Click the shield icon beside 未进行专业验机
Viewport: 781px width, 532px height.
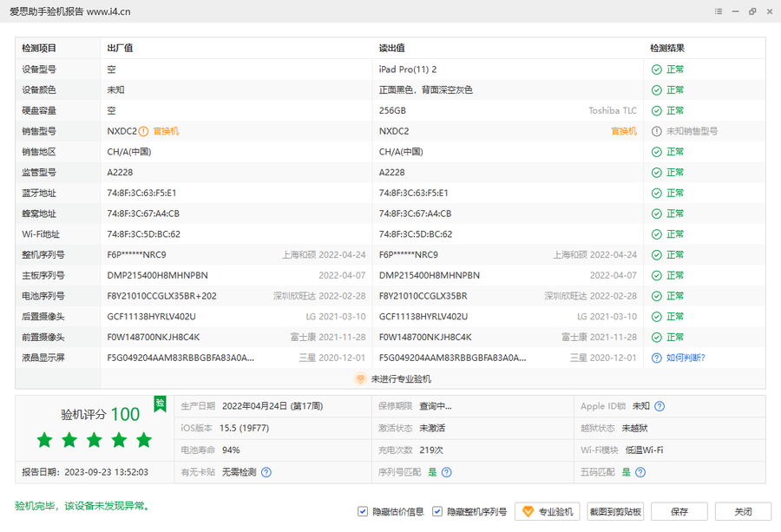pos(360,379)
